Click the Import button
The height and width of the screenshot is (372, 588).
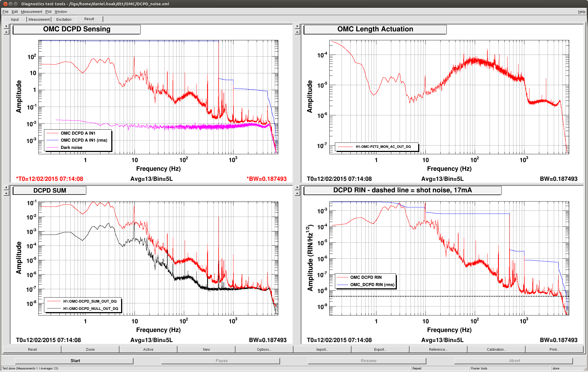pos(322,349)
